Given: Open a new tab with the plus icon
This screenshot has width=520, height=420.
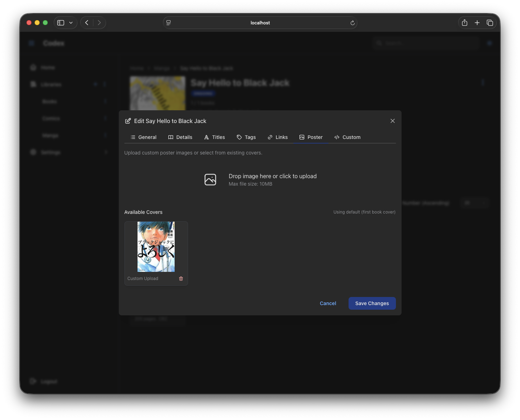Looking at the screenshot, I should pyautogui.click(x=477, y=23).
